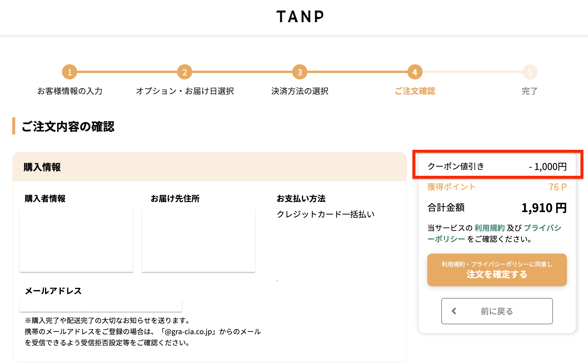The image size is (588, 364).
Task: Click step 1 circle icon
Action: click(x=70, y=72)
